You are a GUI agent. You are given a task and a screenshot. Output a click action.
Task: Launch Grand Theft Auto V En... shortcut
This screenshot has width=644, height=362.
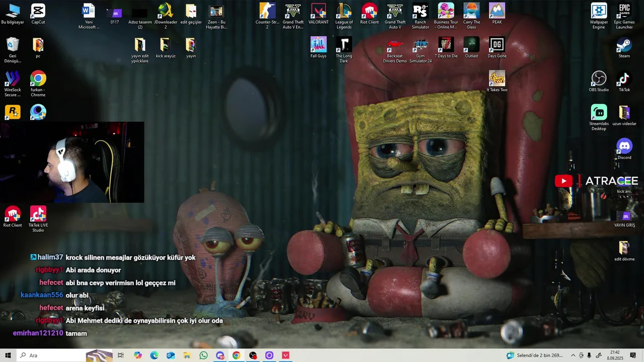293,17
